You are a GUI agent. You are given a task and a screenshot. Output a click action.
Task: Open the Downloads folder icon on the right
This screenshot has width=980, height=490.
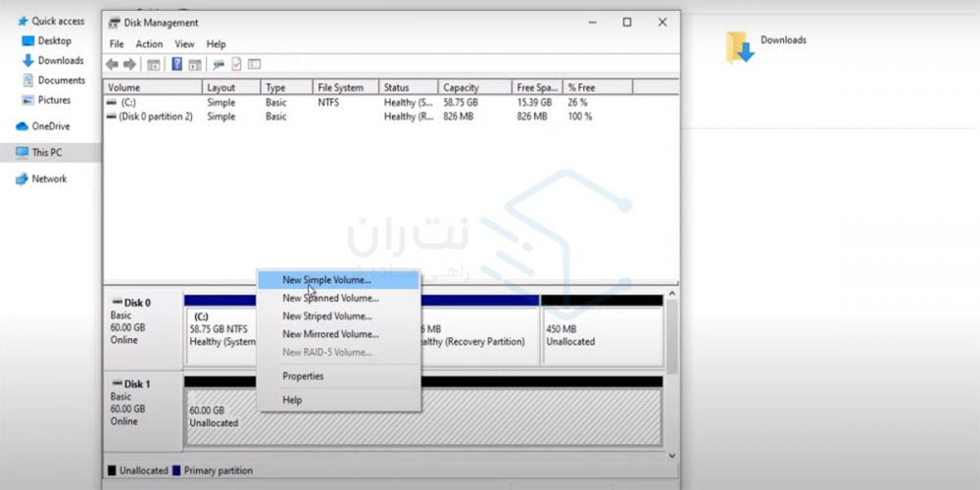[x=740, y=47]
